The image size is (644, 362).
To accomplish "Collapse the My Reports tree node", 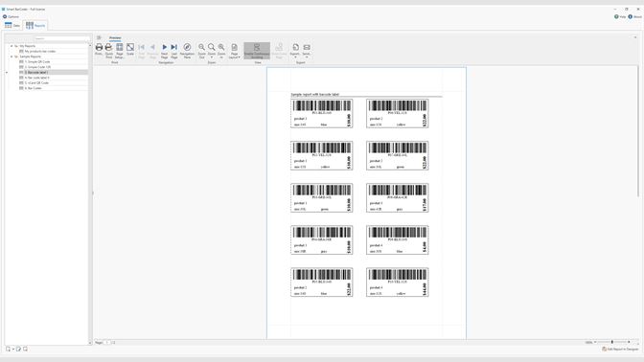I will (x=11, y=46).
